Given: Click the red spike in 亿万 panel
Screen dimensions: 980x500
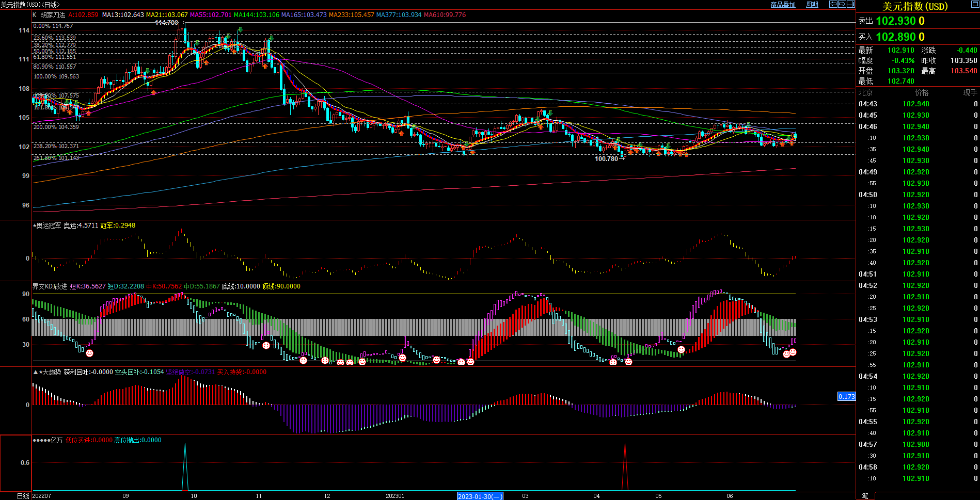Looking at the screenshot, I should click(x=625, y=464).
